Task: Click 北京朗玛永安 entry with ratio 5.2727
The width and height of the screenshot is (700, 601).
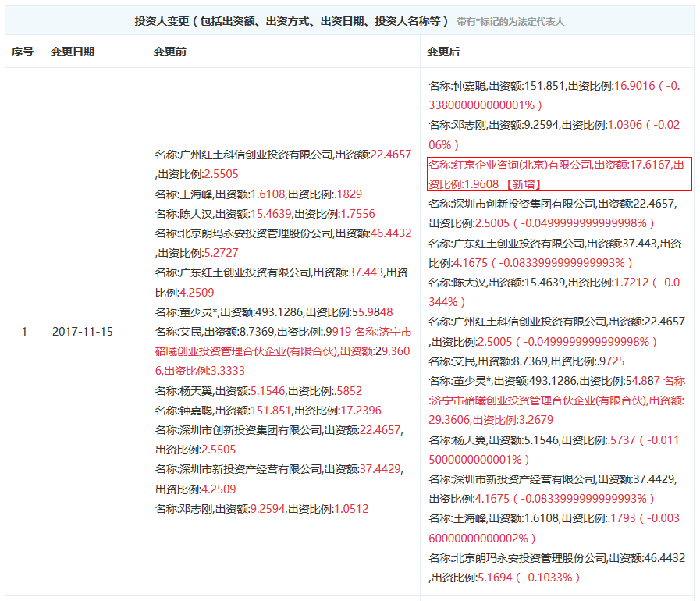Action: (283, 243)
